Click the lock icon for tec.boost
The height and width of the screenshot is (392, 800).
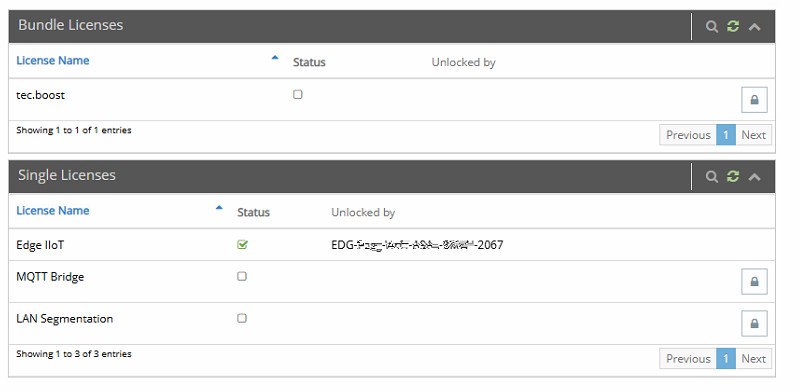(x=754, y=100)
